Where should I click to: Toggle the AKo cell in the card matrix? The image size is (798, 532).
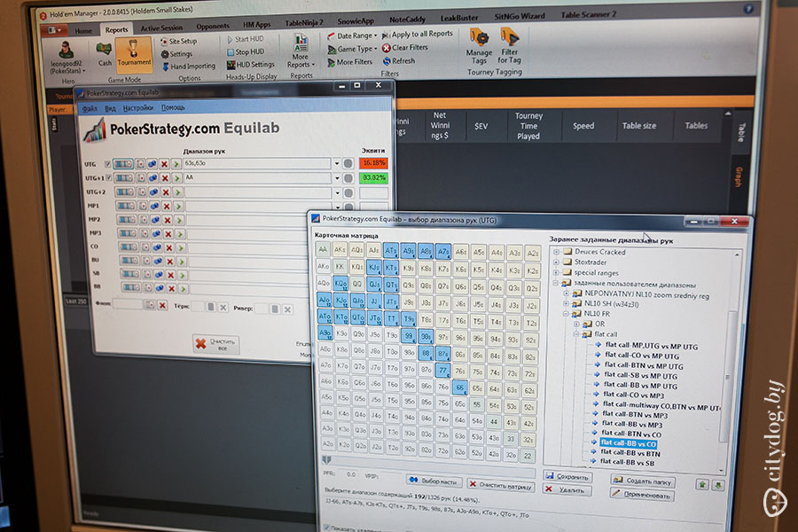coord(323,266)
